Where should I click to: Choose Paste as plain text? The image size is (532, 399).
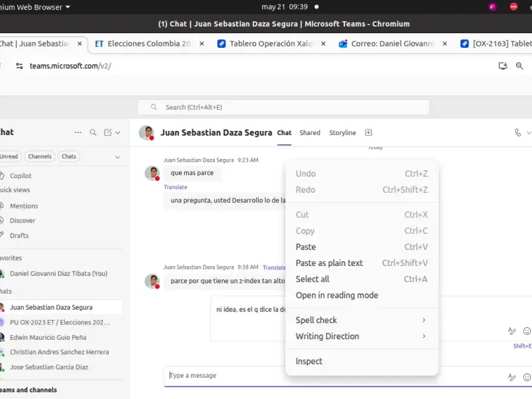coord(362,263)
